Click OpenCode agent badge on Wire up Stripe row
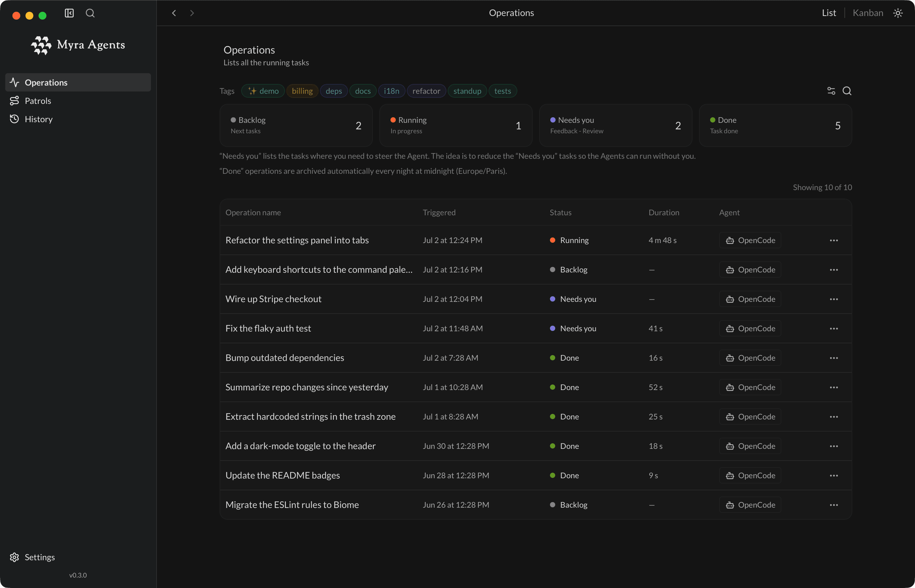Screen dimensions: 915x588 tap(750, 299)
